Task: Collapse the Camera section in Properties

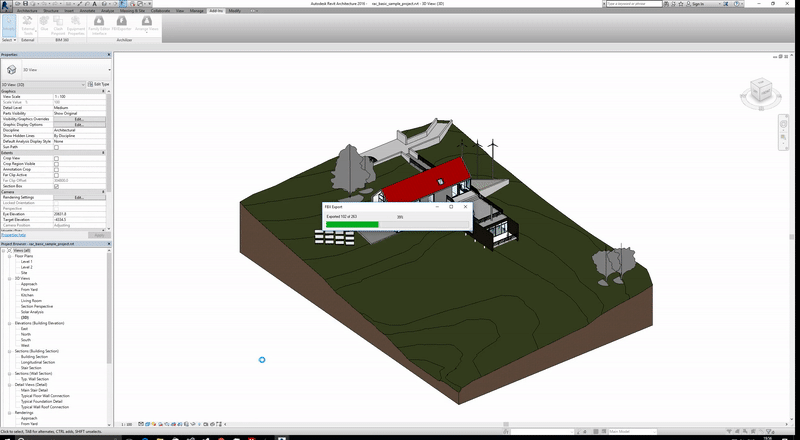Action: coord(103,192)
